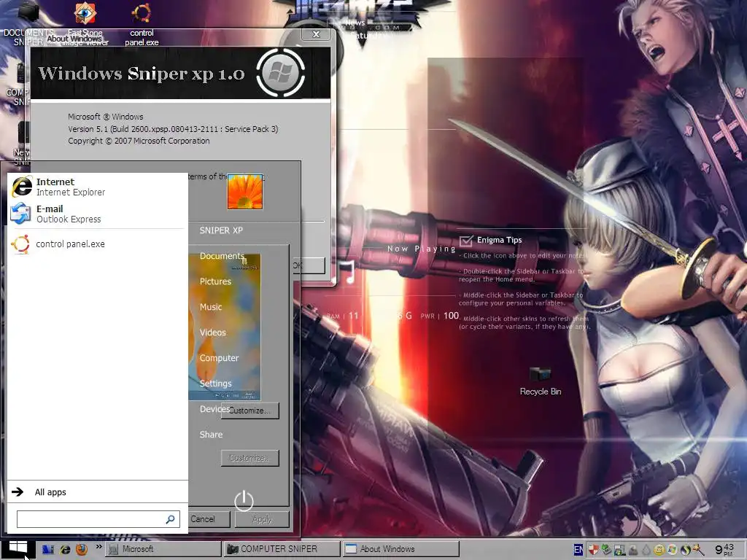Open Computer in Start menu
747x560 pixels.
219,358
